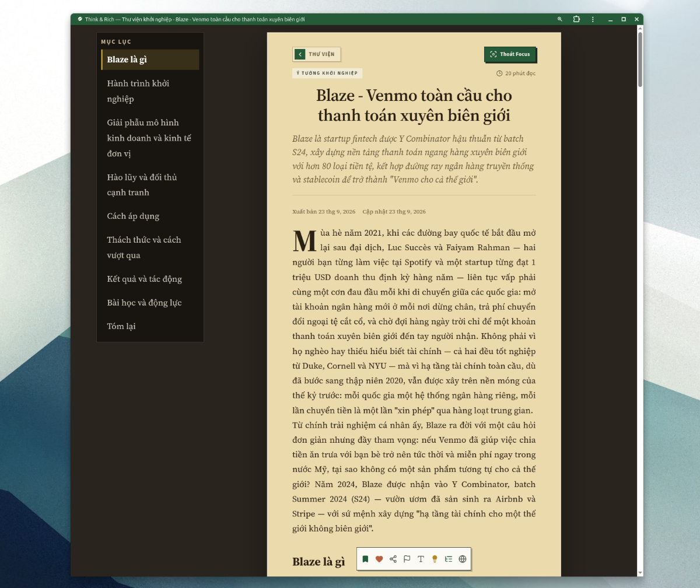This screenshot has width=700, height=588.
Task: Open Kết quả và tác động section
Action: click(x=150, y=279)
